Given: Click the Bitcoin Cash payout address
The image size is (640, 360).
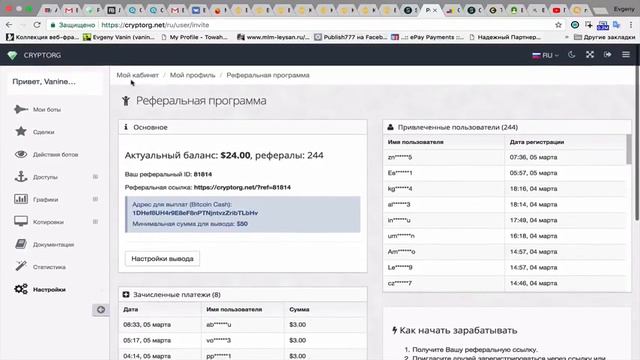Looking at the screenshot, I should [x=195, y=213].
